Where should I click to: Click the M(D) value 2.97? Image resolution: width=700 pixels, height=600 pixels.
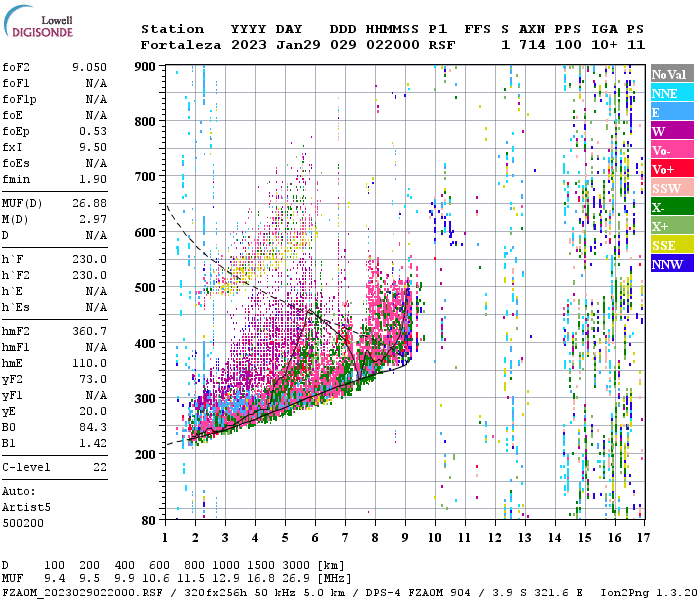point(93,220)
